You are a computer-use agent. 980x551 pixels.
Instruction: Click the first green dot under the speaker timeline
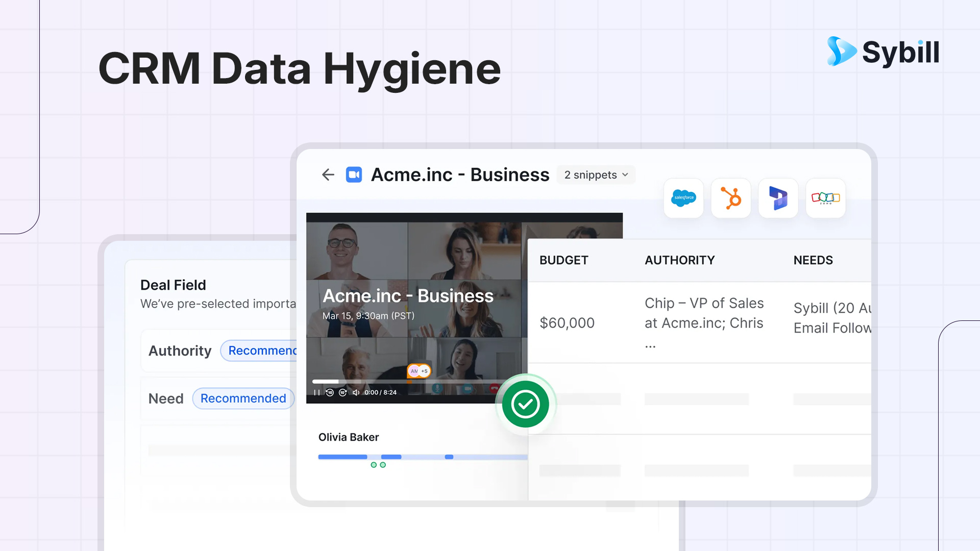pos(374,465)
